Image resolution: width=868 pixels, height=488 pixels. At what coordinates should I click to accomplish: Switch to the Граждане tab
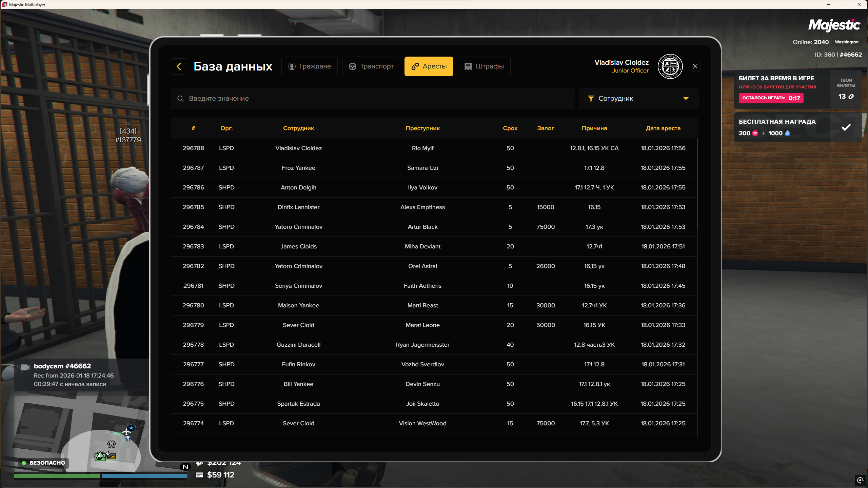(x=309, y=66)
